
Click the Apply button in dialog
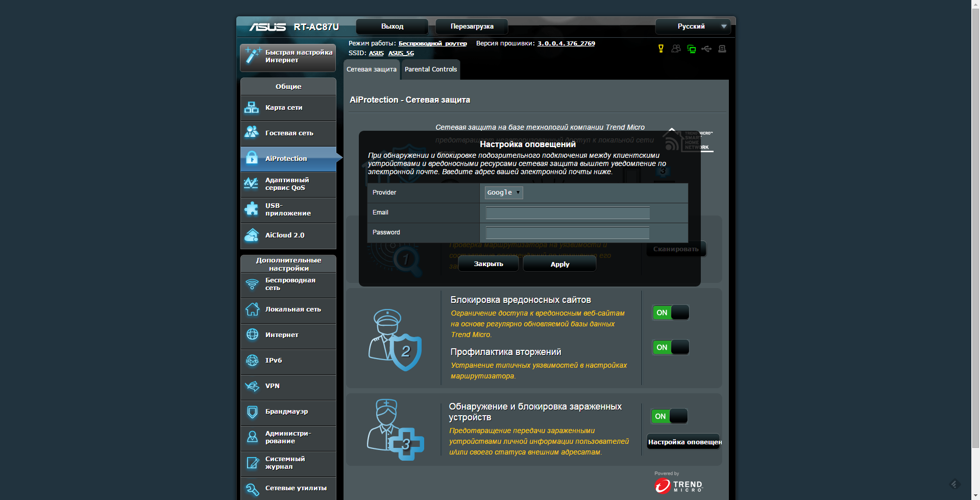click(560, 264)
